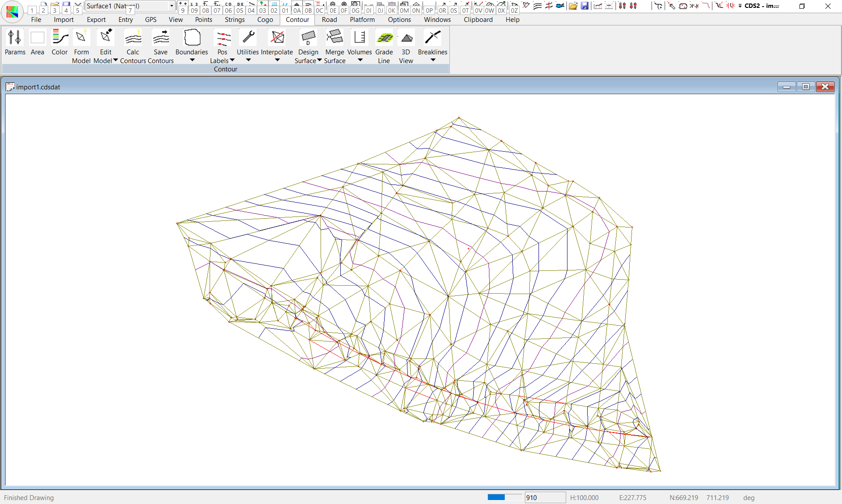Click the status bar field showing 910
This screenshot has height=504, width=842.
[545, 497]
